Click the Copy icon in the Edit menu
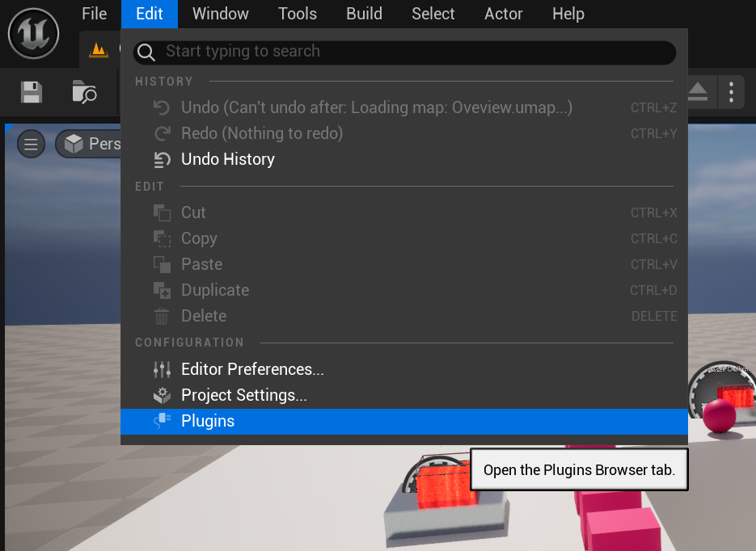The height and width of the screenshot is (551, 756). [x=162, y=238]
